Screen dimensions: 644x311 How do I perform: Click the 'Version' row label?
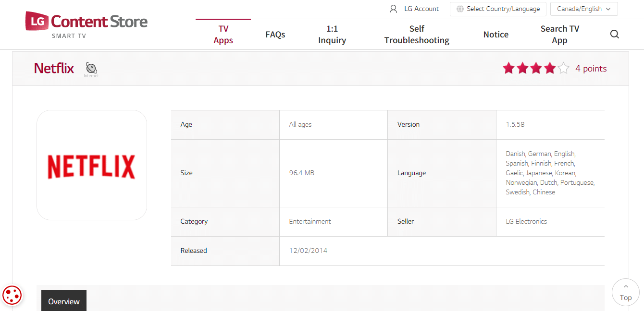(409, 124)
